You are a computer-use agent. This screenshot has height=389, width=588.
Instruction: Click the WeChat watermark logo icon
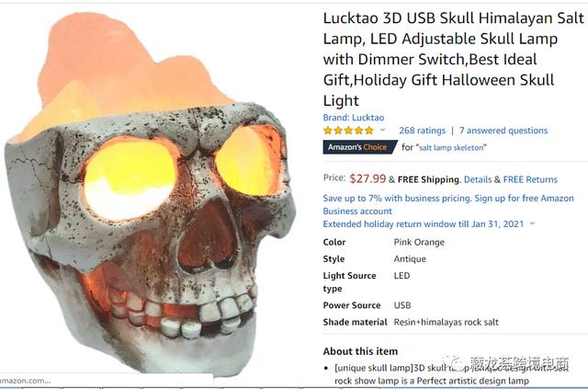(456, 363)
